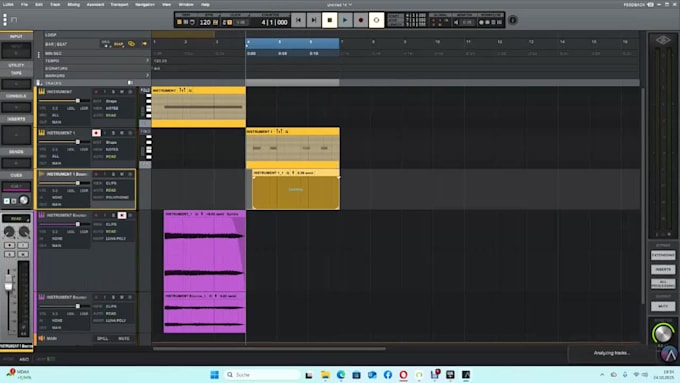Screen dimensions: 680x383
Task: Open the Help menu
Action: tap(205, 4)
